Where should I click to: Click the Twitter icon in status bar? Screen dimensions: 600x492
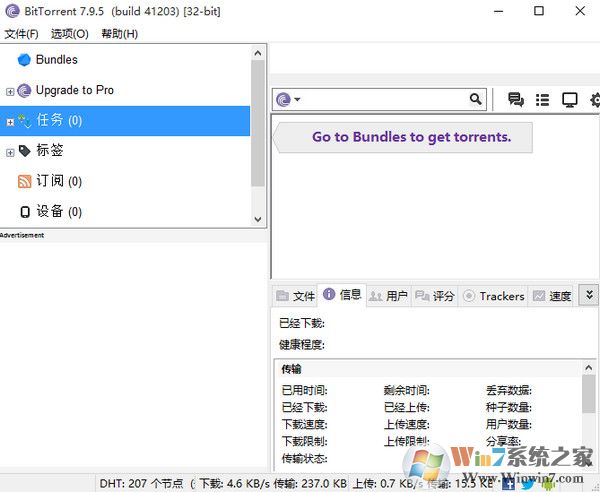pos(528,484)
